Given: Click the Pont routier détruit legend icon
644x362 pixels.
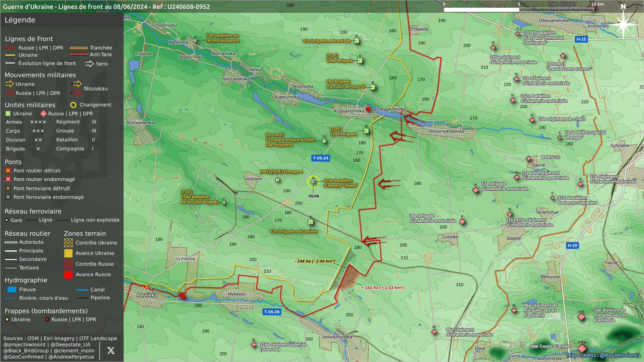Looking at the screenshot, I should pyautogui.click(x=8, y=171).
